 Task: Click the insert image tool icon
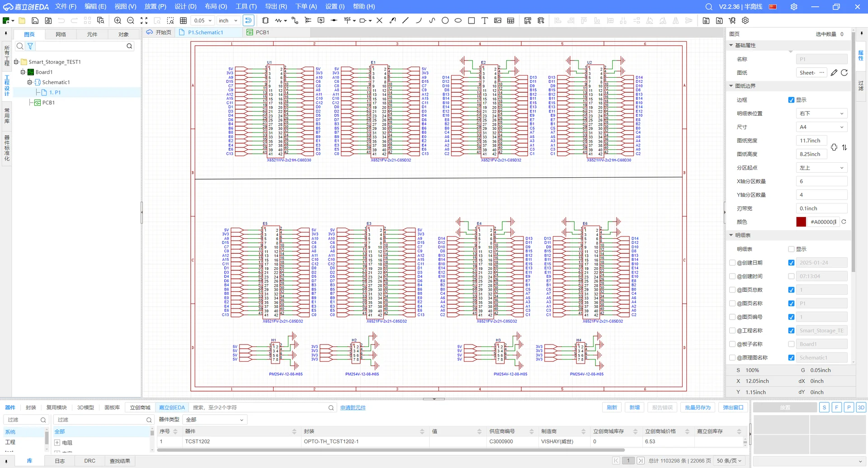click(x=497, y=20)
